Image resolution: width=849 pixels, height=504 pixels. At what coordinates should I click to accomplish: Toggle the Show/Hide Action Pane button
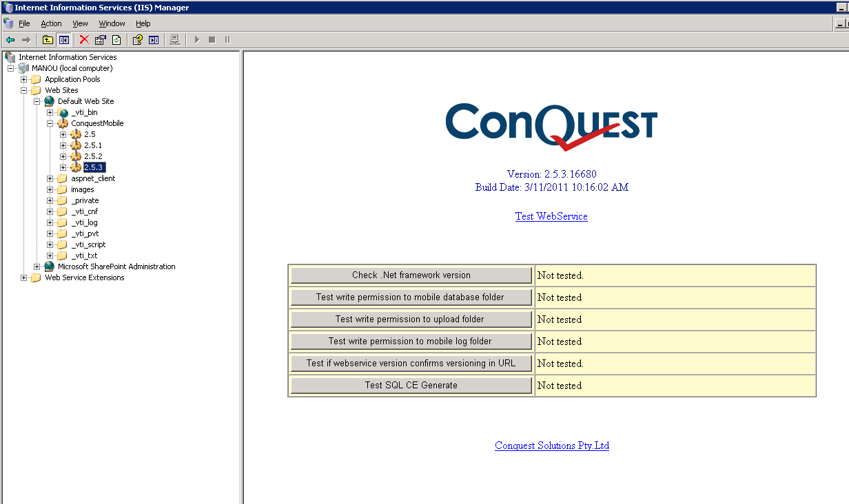154,40
